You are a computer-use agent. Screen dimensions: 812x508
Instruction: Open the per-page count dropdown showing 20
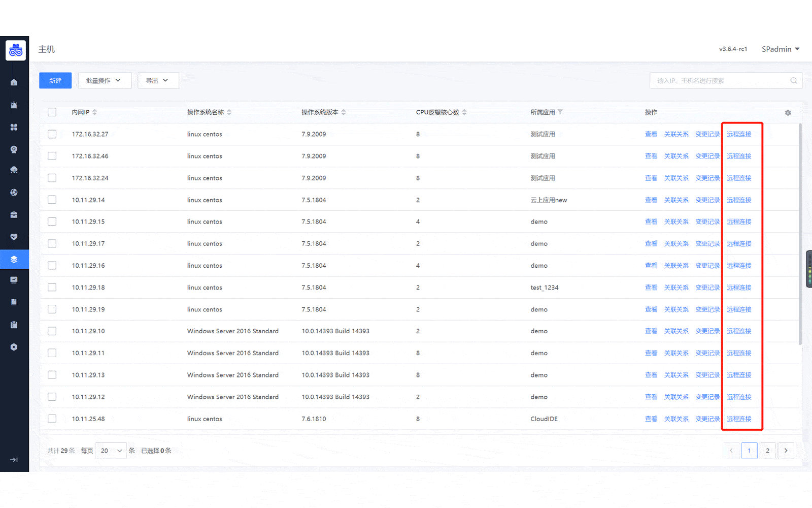point(111,451)
